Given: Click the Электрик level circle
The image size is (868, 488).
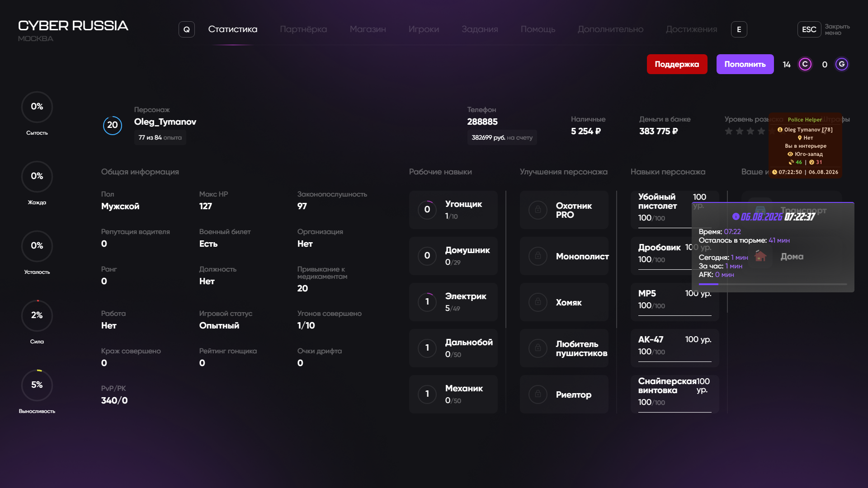Looking at the screenshot, I should [427, 302].
